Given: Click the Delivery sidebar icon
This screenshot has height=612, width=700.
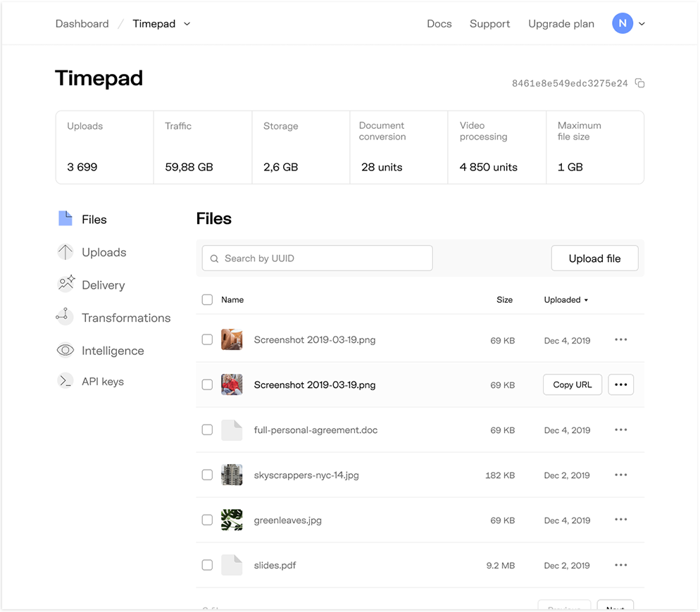Looking at the screenshot, I should (65, 285).
